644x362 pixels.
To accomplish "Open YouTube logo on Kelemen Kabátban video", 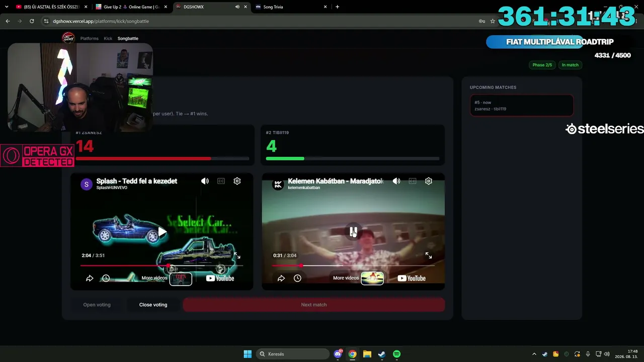I will coord(412,278).
